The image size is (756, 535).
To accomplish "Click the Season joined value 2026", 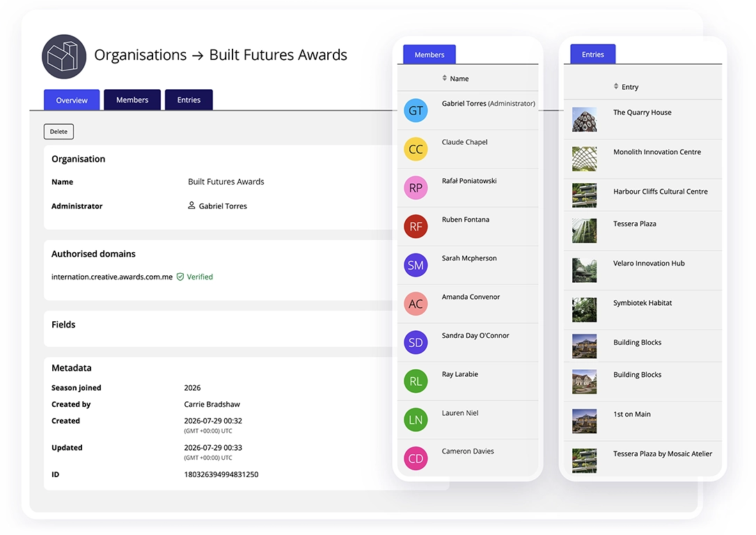I will click(192, 388).
